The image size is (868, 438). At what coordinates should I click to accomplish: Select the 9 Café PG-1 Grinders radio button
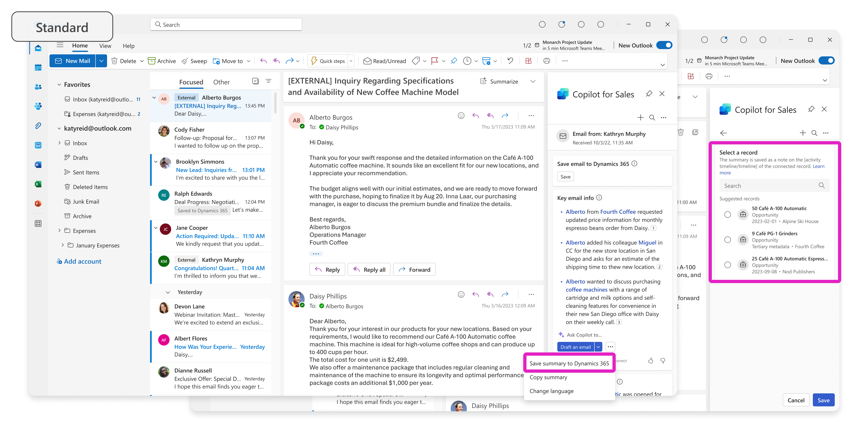pos(727,239)
